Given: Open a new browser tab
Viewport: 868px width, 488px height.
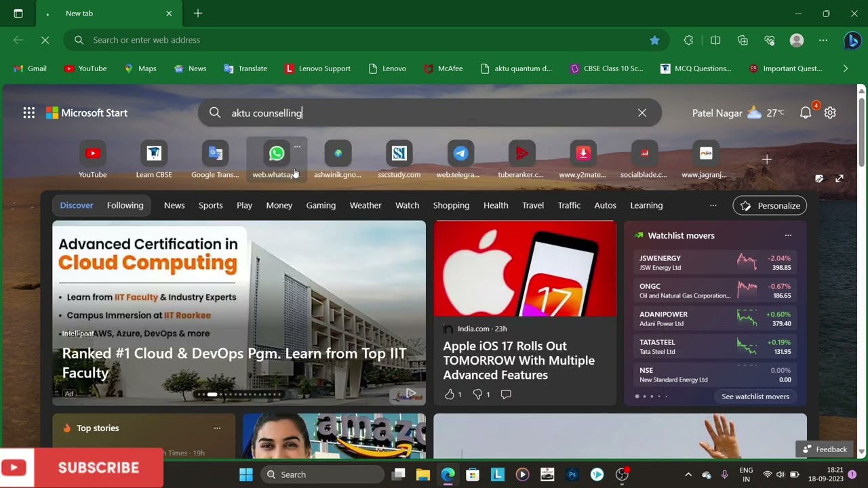Looking at the screenshot, I should tap(198, 14).
